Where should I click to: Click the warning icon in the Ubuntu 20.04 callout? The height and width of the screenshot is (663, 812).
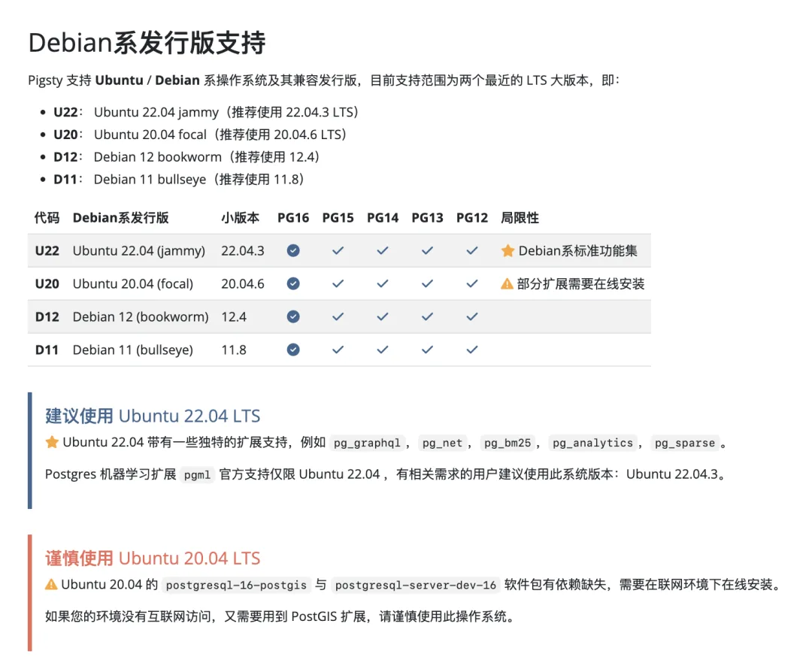click(51, 585)
